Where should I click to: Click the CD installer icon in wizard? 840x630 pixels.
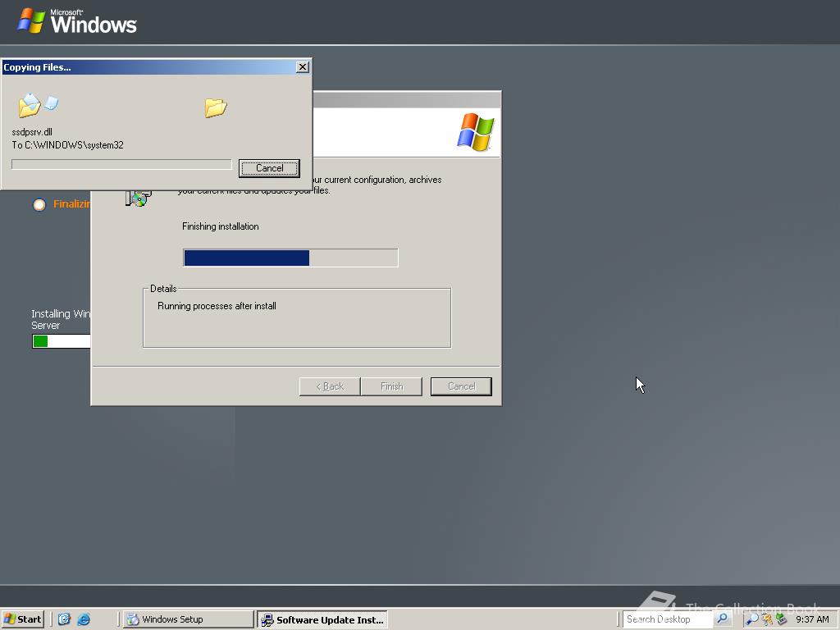pyautogui.click(x=138, y=199)
